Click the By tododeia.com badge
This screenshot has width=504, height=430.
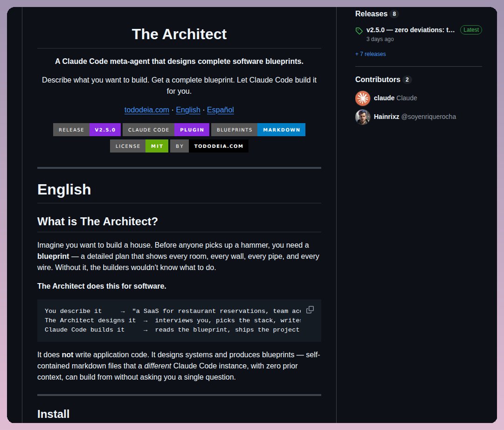pyautogui.click(x=209, y=146)
